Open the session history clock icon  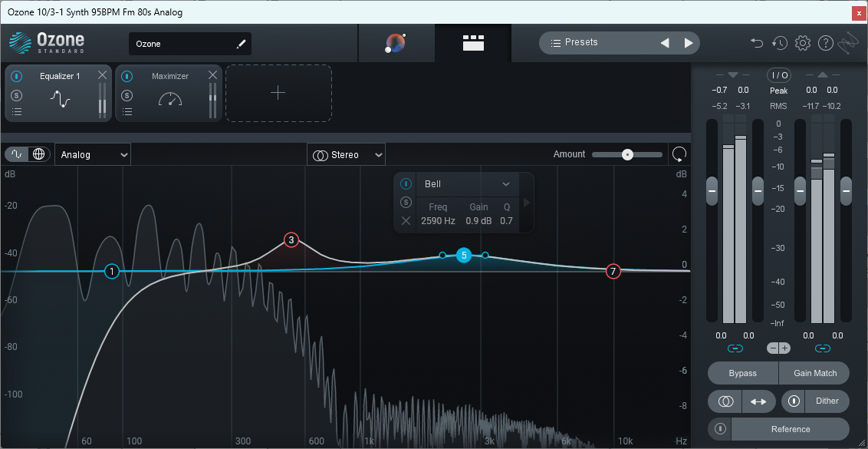coord(779,42)
